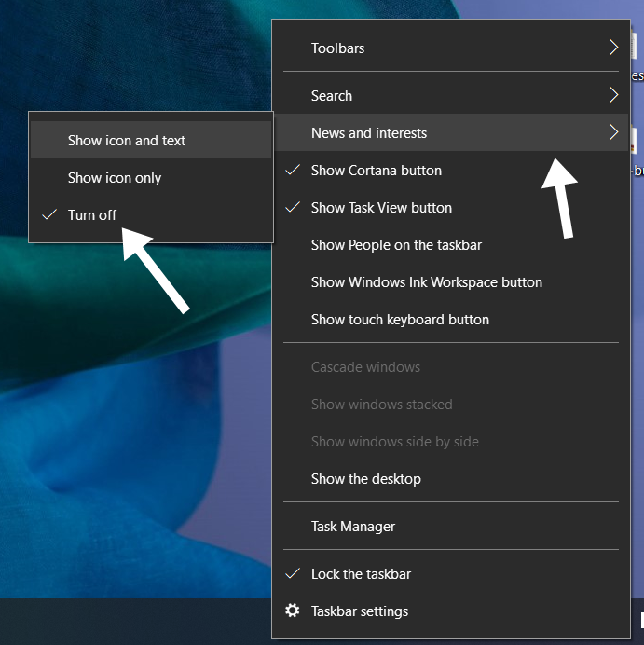Expand the News and interests chevron
Screen dimensions: 644x645
tap(613, 132)
